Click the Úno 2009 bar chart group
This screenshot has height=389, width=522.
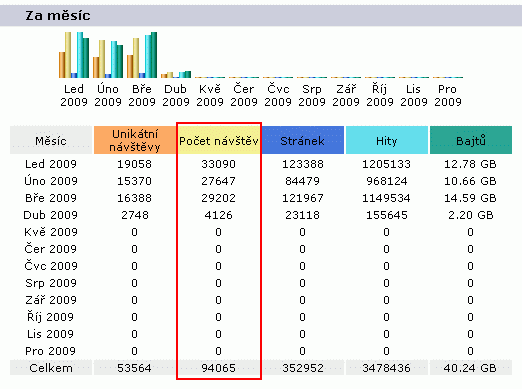point(108,59)
